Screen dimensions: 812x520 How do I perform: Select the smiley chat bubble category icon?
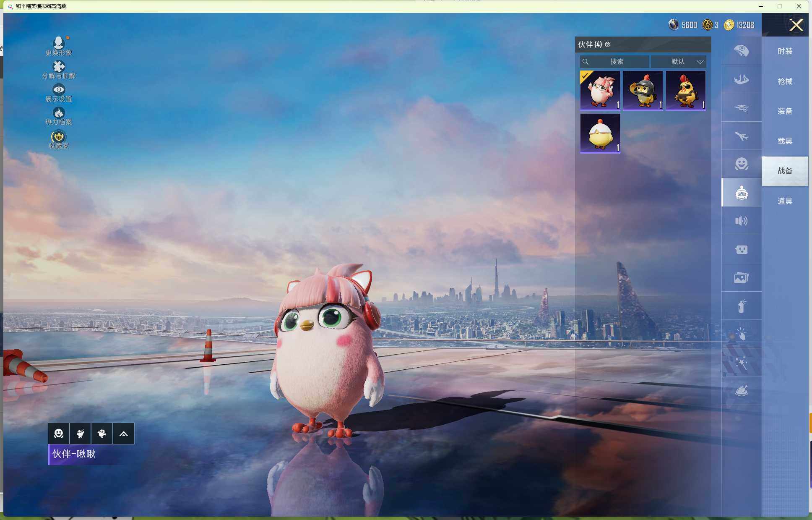click(x=742, y=249)
